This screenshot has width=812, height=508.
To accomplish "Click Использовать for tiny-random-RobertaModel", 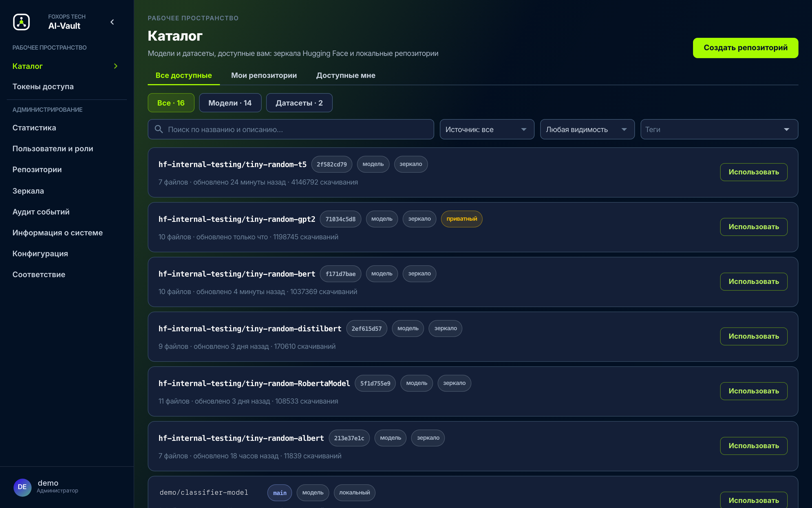I will coord(753,391).
